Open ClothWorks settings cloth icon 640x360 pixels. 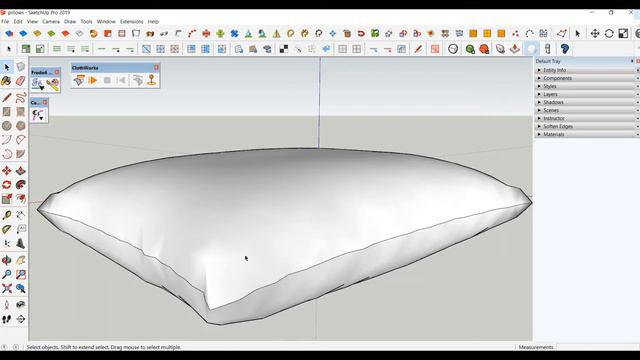[79, 80]
